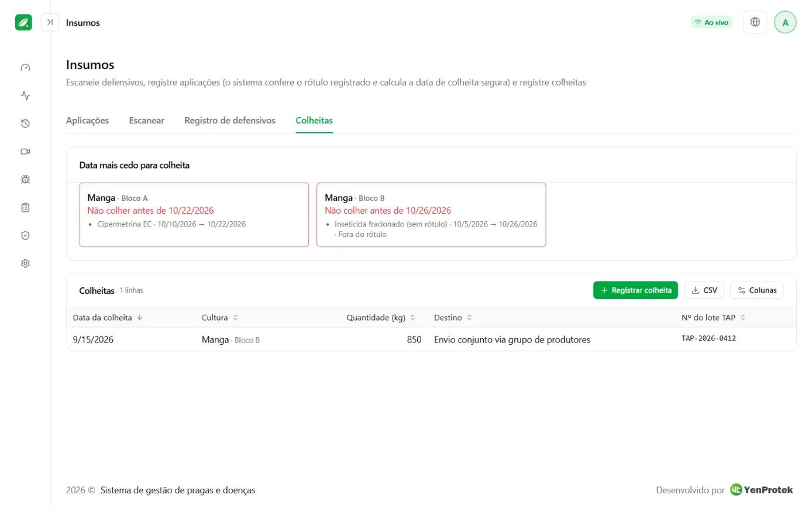Click the Registrar colheita button
Image resolution: width=812 pixels, height=508 pixels.
(x=635, y=290)
